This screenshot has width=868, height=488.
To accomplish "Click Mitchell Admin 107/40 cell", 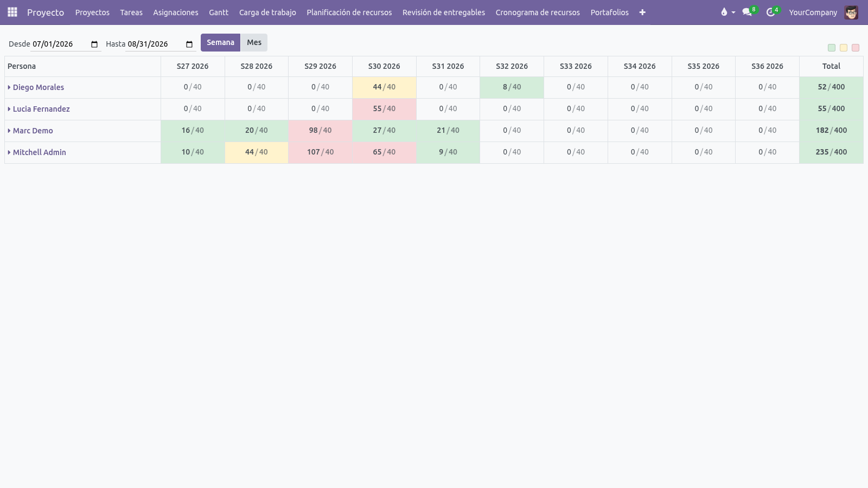I will (x=320, y=152).
